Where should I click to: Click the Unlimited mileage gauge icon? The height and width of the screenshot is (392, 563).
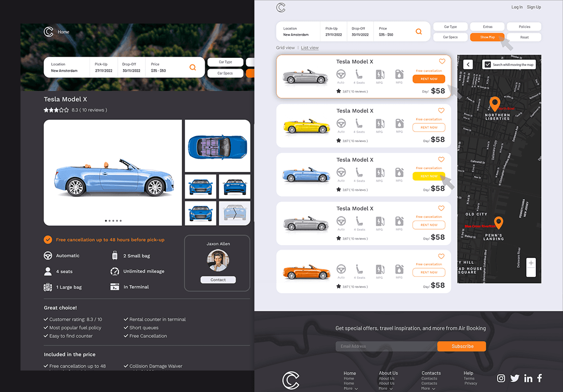tap(115, 271)
